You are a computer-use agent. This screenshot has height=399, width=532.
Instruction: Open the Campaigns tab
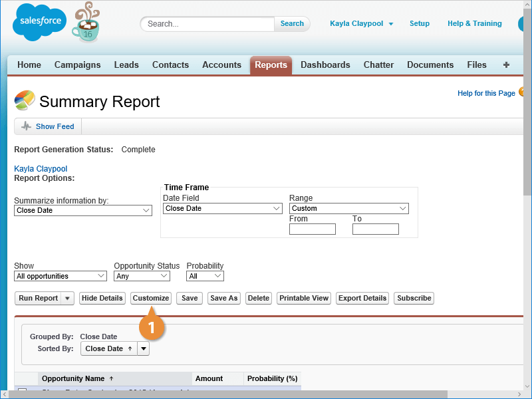click(x=77, y=65)
